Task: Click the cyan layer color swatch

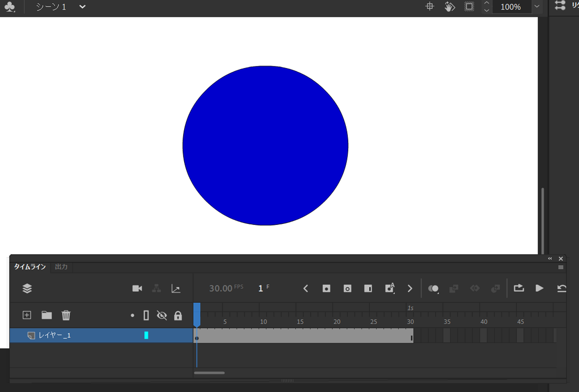Action: tap(146, 335)
